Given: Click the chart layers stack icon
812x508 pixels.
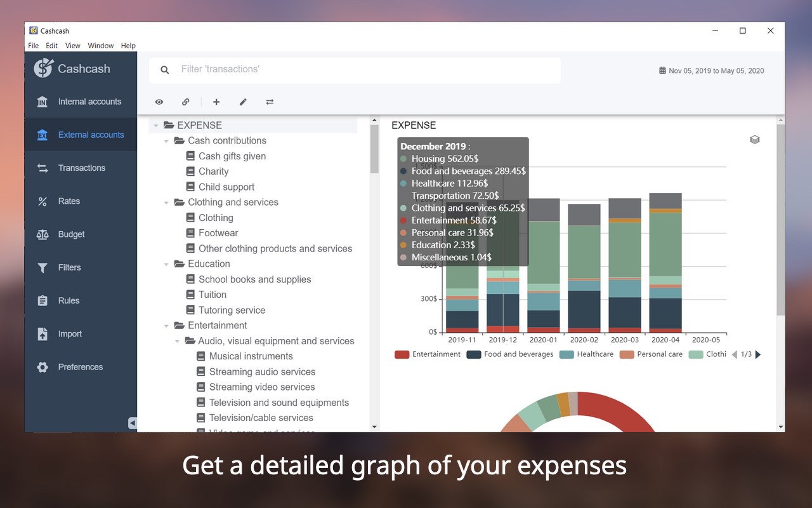Looking at the screenshot, I should pyautogui.click(x=755, y=140).
